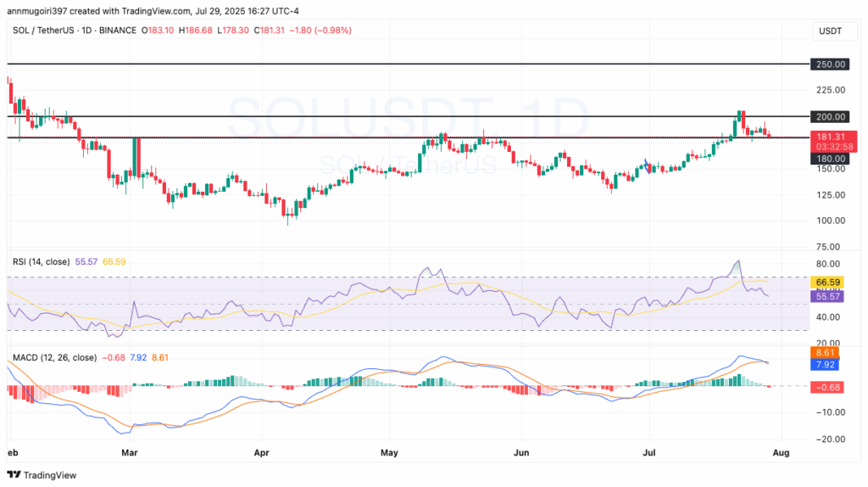Select the 200.00 horizontal line price label
This screenshot has width=868, height=487.
(829, 116)
